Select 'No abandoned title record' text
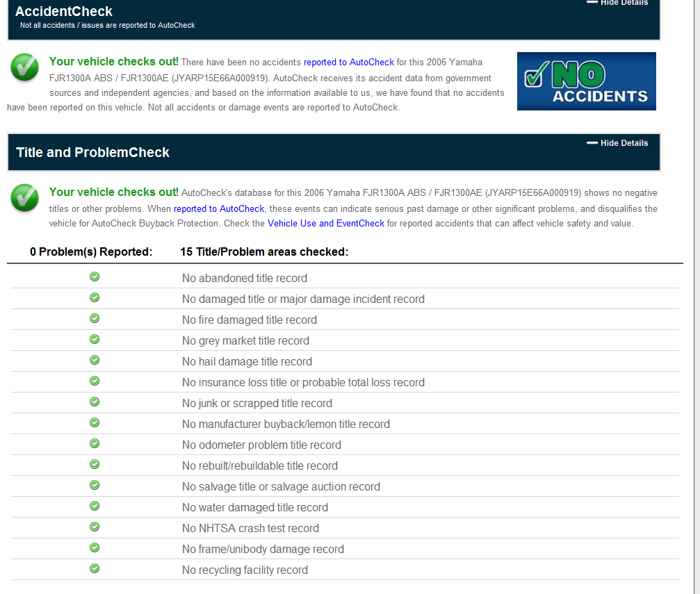Screen dimensions: 700x594 click(x=245, y=278)
